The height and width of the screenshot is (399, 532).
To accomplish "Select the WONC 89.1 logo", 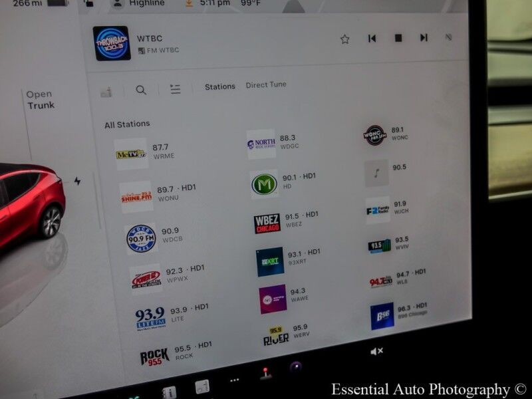I will [x=375, y=135].
